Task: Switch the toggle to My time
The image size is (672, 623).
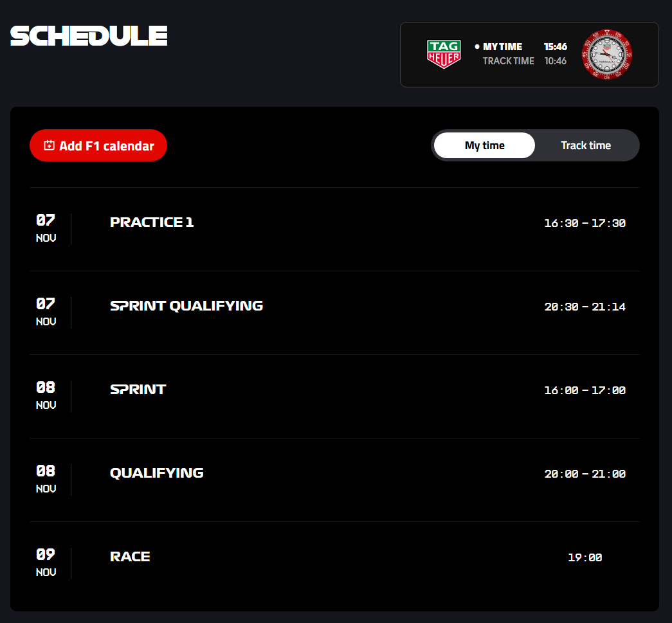Action: tap(484, 145)
